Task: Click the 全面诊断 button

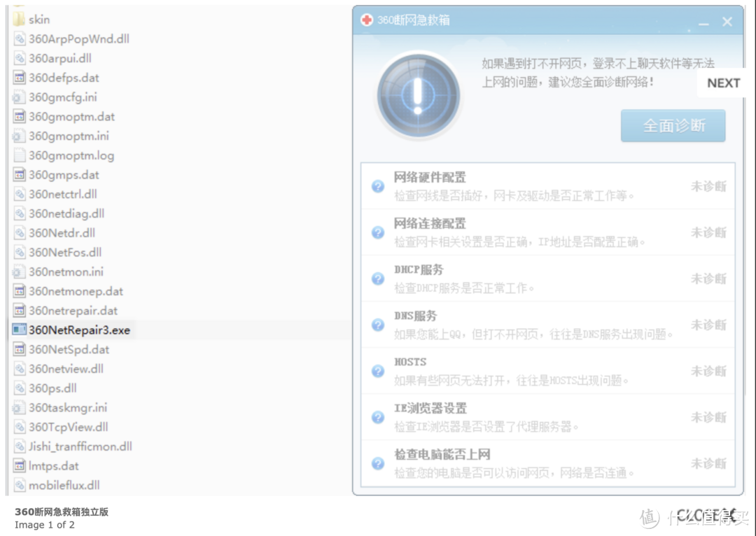Action: click(x=673, y=126)
